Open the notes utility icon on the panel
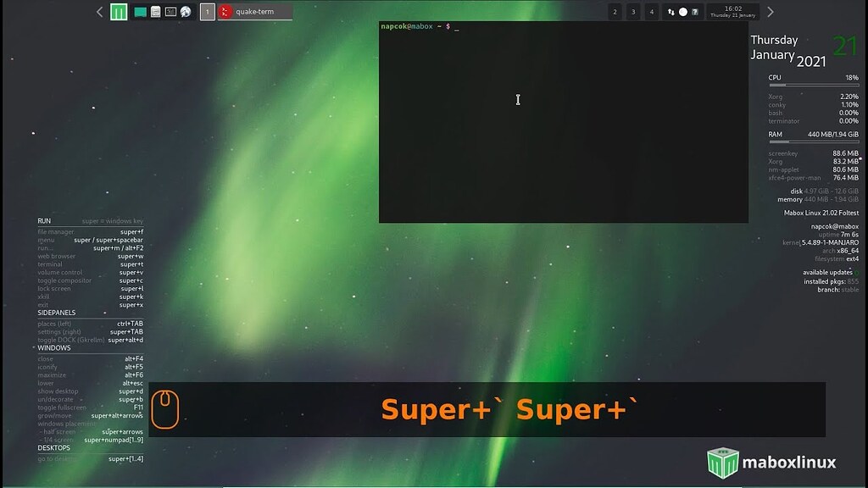868x488 pixels. [154, 12]
